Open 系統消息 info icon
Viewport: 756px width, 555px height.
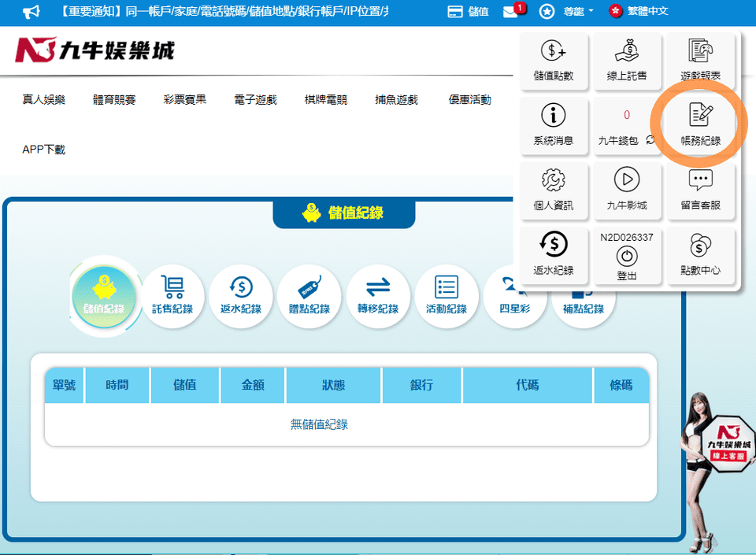point(554,126)
